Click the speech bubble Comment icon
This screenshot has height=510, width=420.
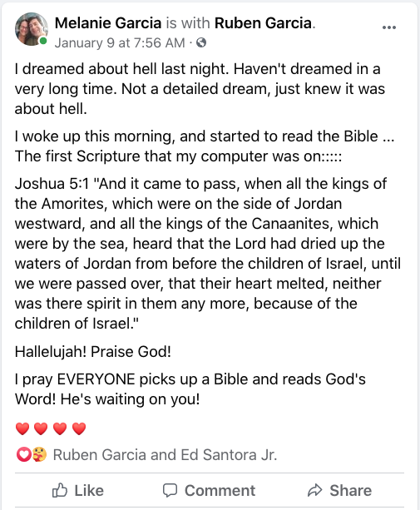pyautogui.click(x=170, y=491)
